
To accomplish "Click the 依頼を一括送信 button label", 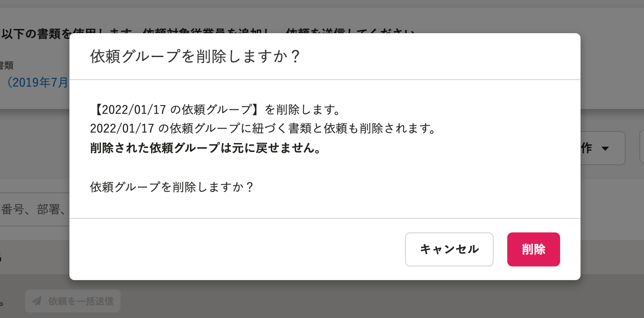I will tap(81, 301).
